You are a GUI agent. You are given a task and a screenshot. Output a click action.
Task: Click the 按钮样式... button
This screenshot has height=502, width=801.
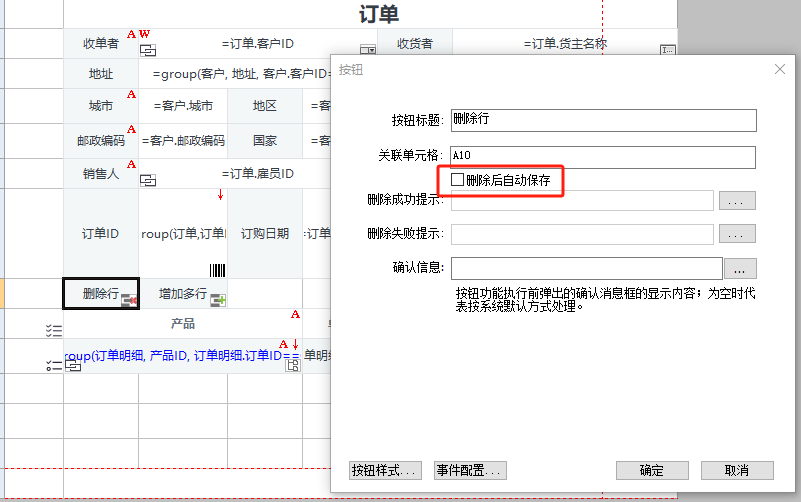385,470
